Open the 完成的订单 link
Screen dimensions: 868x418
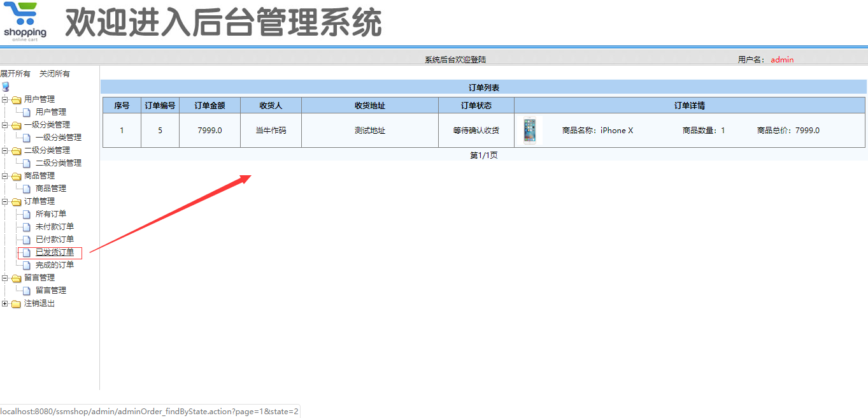55,265
